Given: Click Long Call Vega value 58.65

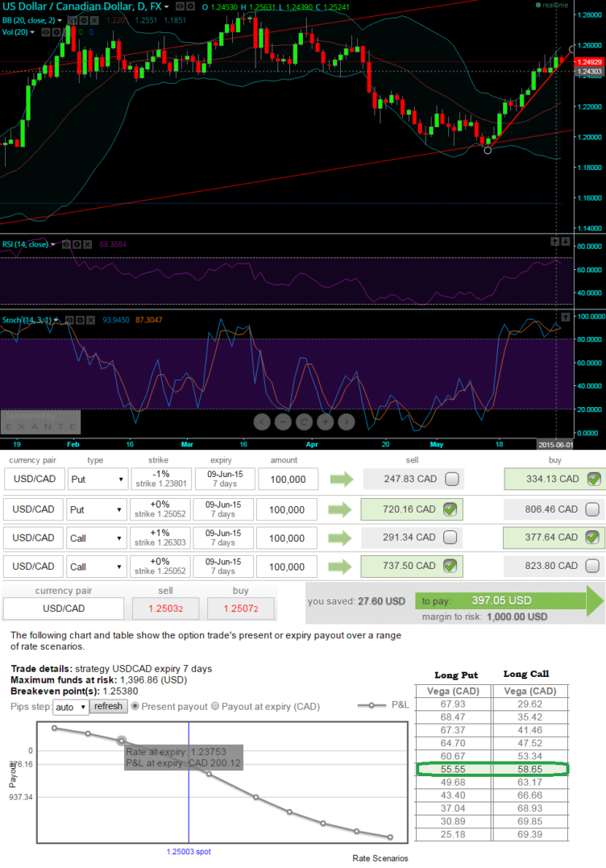Looking at the screenshot, I should [529, 770].
